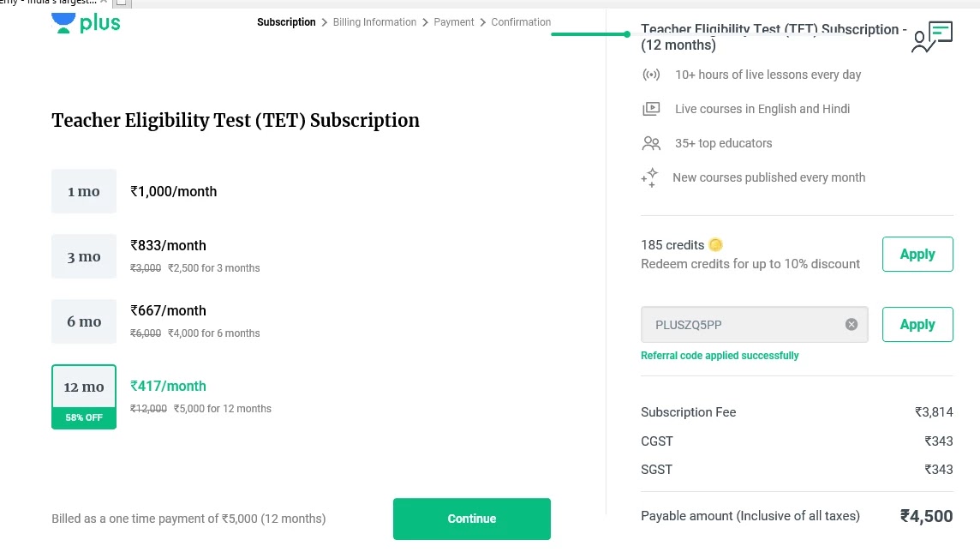This screenshot has width=980, height=552.
Task: Select the 1 mo subscription plan
Action: (x=84, y=191)
